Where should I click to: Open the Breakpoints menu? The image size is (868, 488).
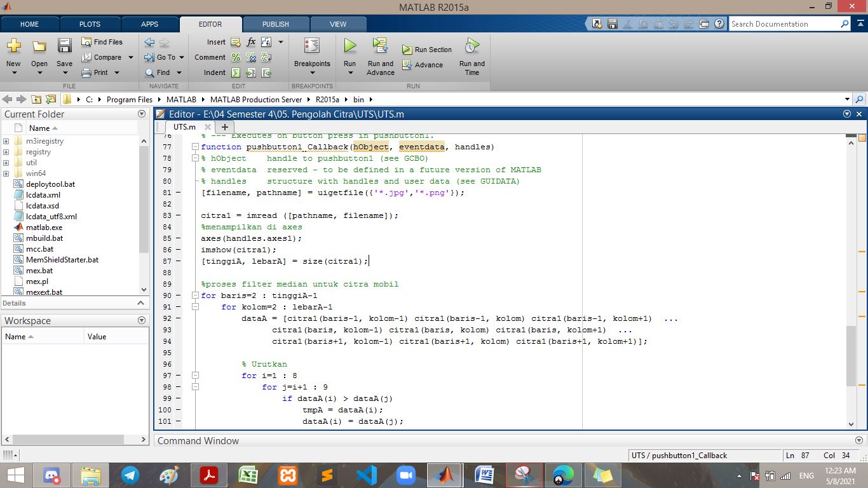(x=312, y=55)
